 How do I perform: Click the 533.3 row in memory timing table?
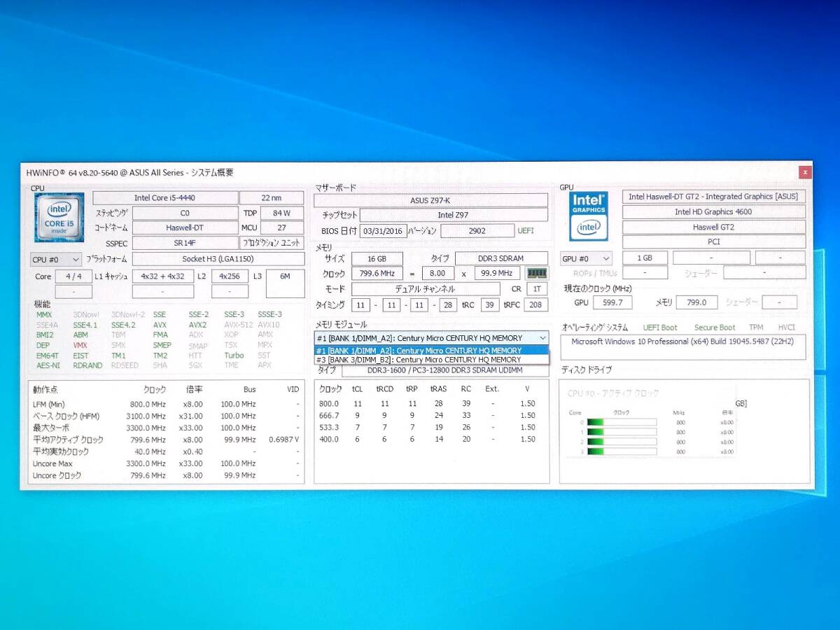[x=428, y=428]
